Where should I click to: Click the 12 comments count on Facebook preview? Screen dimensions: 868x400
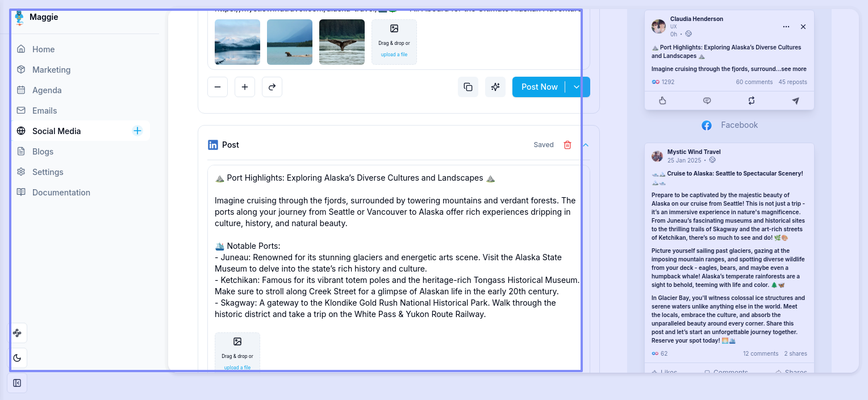click(x=761, y=354)
